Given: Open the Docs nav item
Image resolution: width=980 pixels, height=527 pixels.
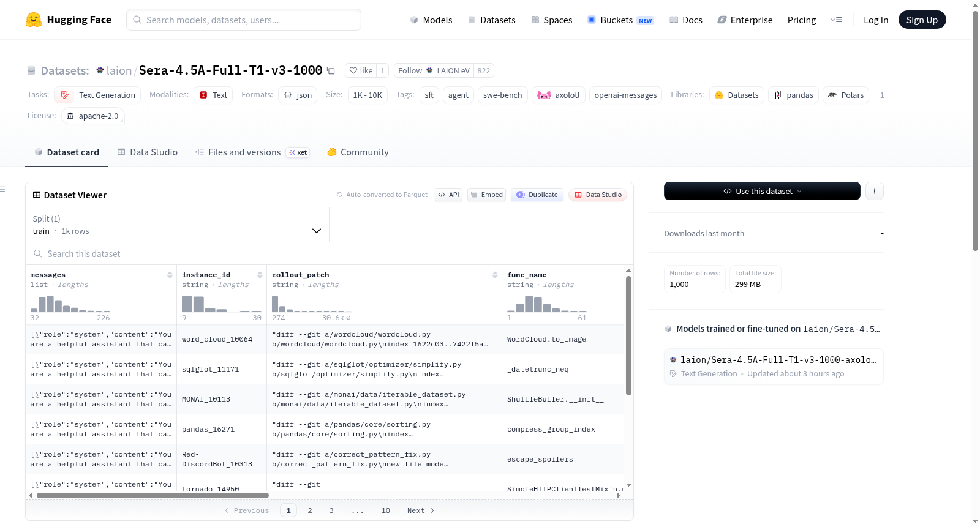Looking at the screenshot, I should (686, 20).
